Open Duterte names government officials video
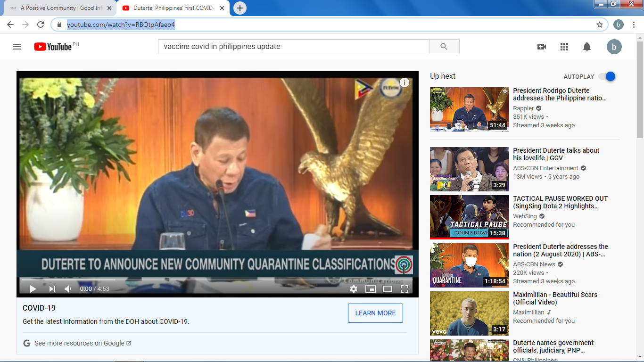This screenshot has width=644, height=362. [x=553, y=346]
